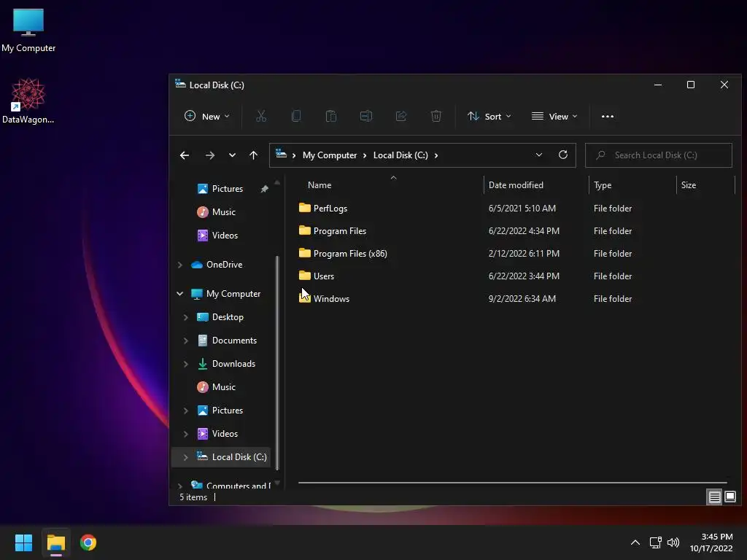Switch to details view in status bar
Screen dimensions: 747x560
pyautogui.click(x=714, y=497)
